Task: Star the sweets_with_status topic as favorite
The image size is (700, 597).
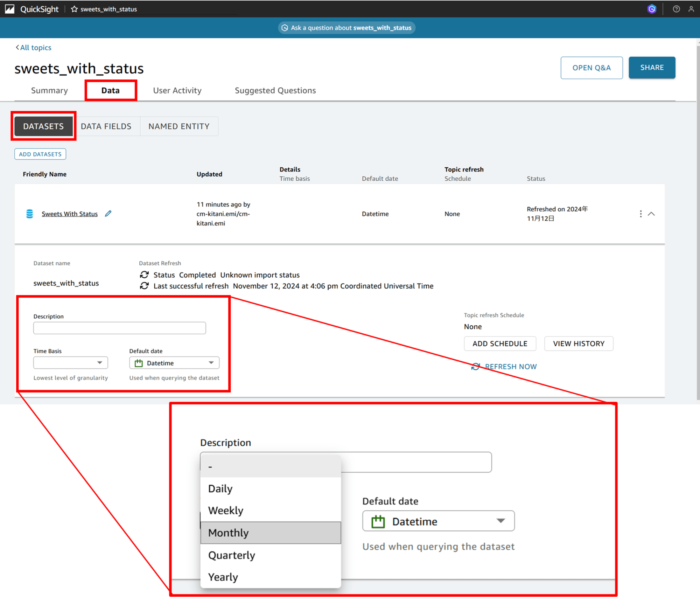Action: [74, 9]
